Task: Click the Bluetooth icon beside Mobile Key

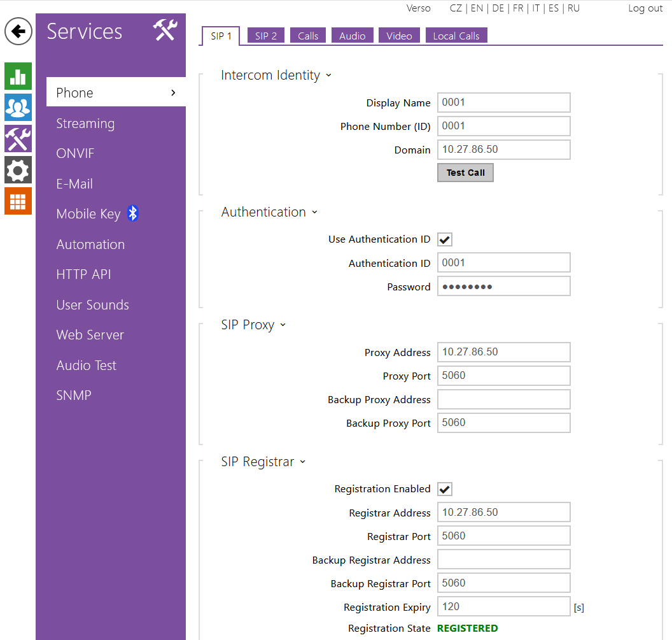Action: (132, 214)
